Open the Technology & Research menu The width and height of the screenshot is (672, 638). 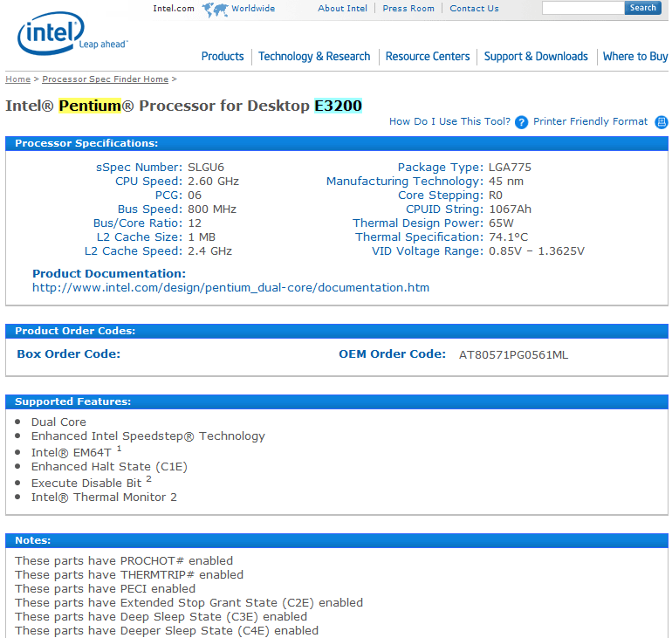(x=314, y=57)
